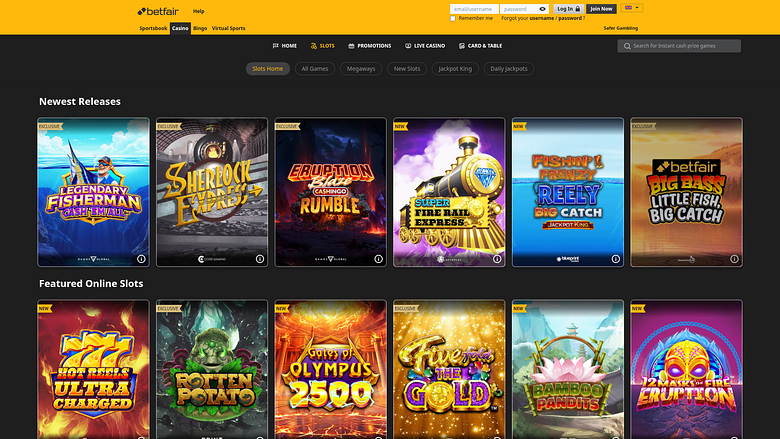This screenshot has width=780, height=439.
Task: Go to HOME in casino navigation
Action: tap(289, 46)
